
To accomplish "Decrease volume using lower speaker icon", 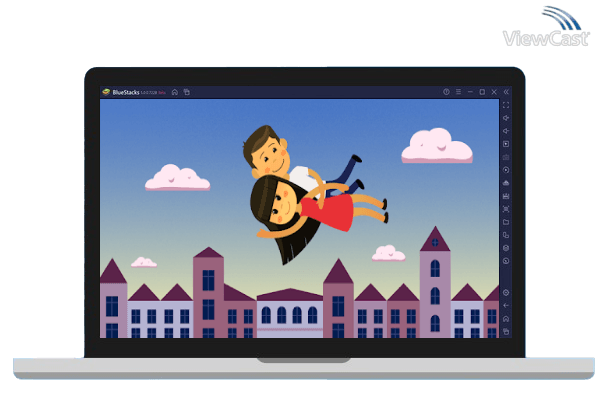I will (x=506, y=131).
